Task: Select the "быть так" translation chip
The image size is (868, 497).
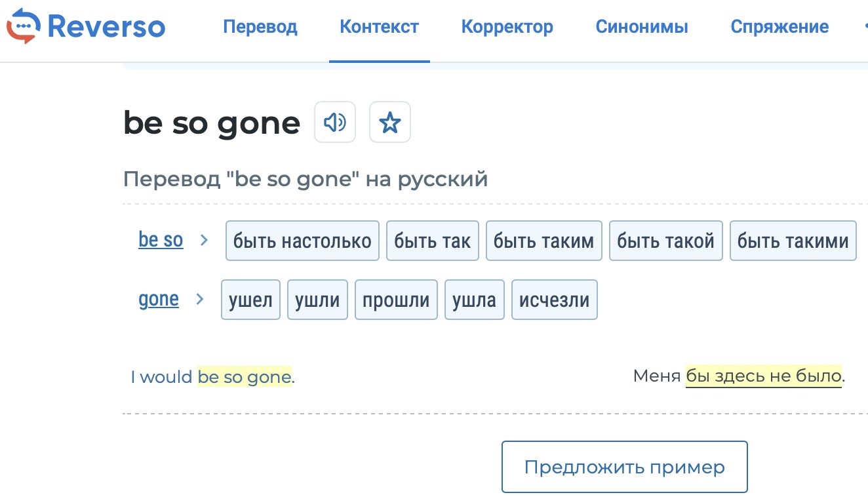Action: [x=433, y=241]
